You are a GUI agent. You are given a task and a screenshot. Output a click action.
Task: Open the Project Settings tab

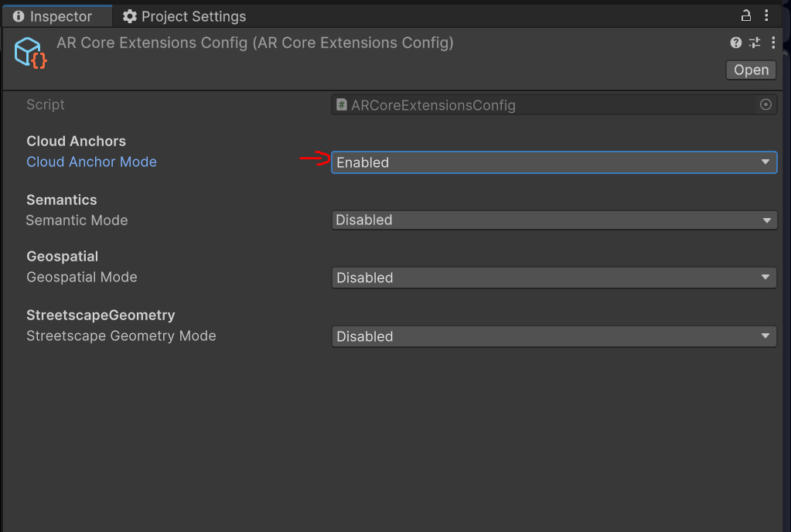pyautogui.click(x=184, y=16)
